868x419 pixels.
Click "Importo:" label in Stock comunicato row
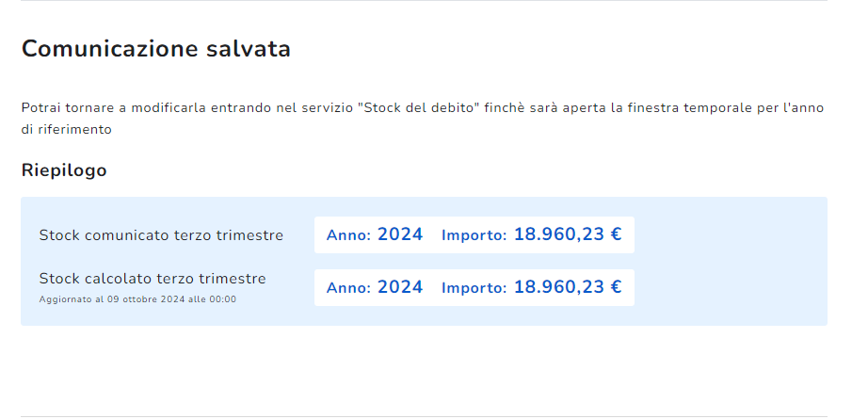(x=474, y=235)
